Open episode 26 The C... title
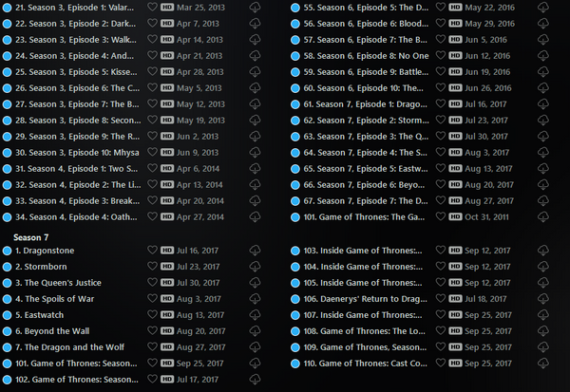Image resolution: width=570 pixels, height=392 pixels. tap(78, 88)
